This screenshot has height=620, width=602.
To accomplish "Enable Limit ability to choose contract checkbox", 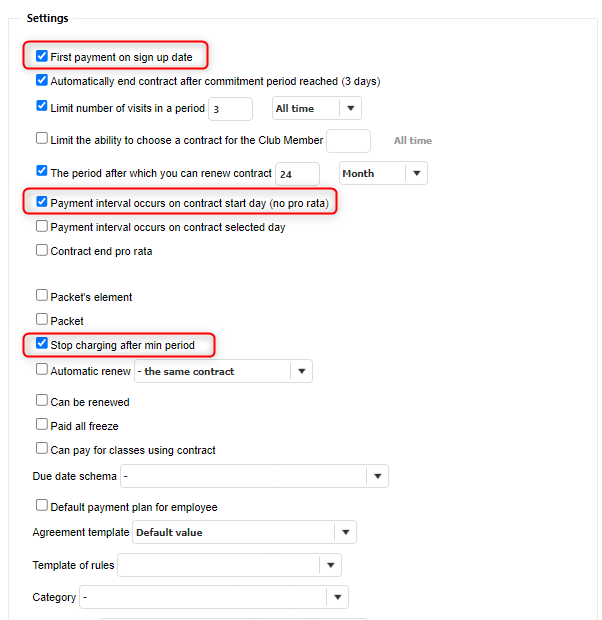I will [x=42, y=139].
